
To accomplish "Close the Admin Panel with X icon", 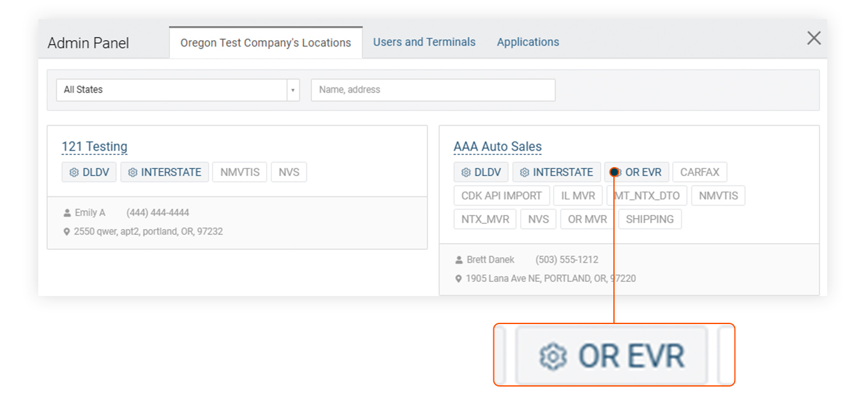I will [x=814, y=38].
